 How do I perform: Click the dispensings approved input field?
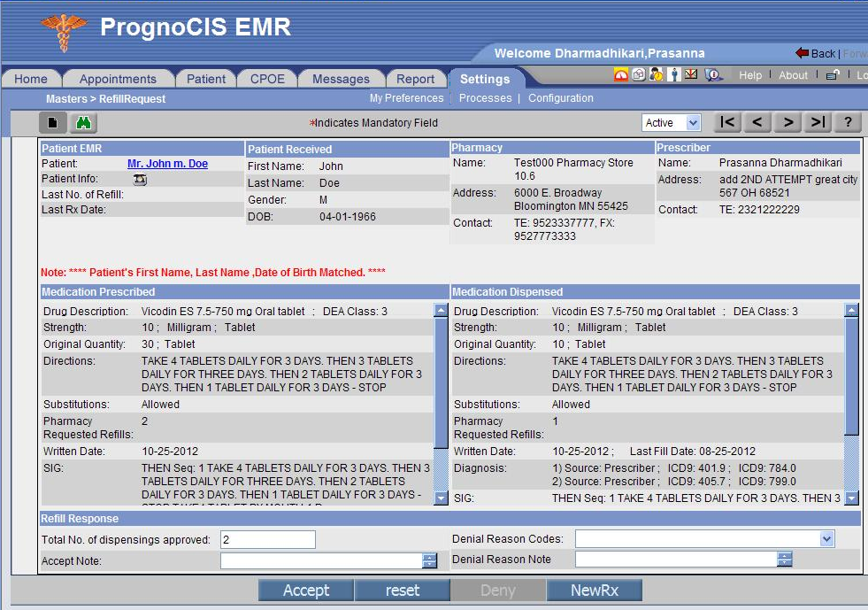(x=268, y=540)
